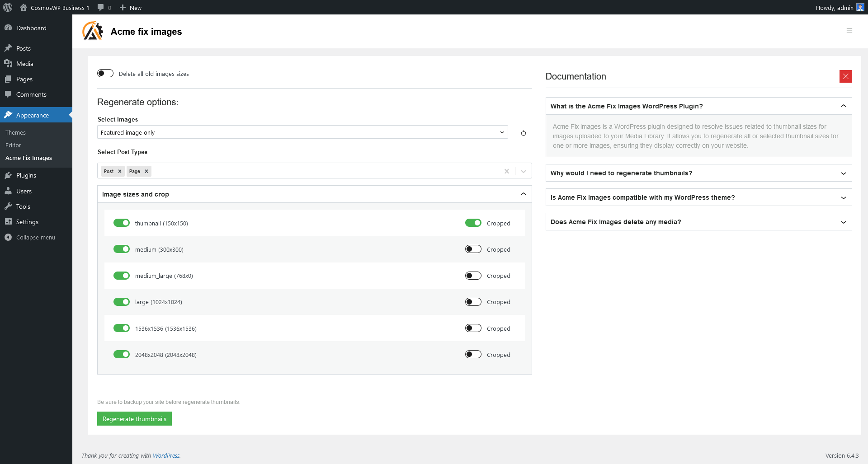Screen dimensions: 868x464
Task: Follow the WordPress footer link
Action: [166, 455]
